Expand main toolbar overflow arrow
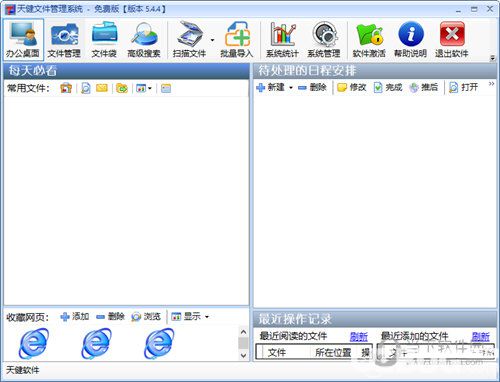This screenshot has height=382, width=500. click(x=493, y=58)
